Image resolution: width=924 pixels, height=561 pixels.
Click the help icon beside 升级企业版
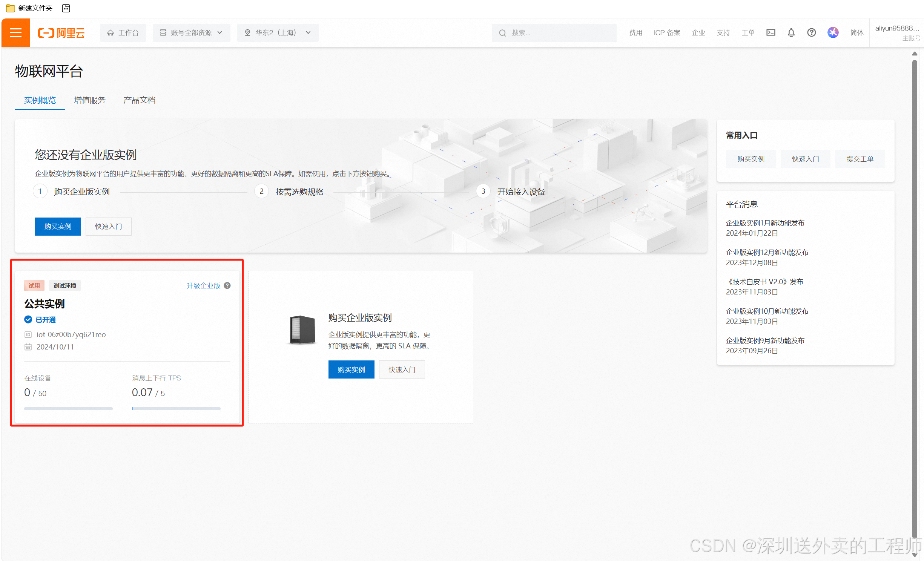coord(227,285)
